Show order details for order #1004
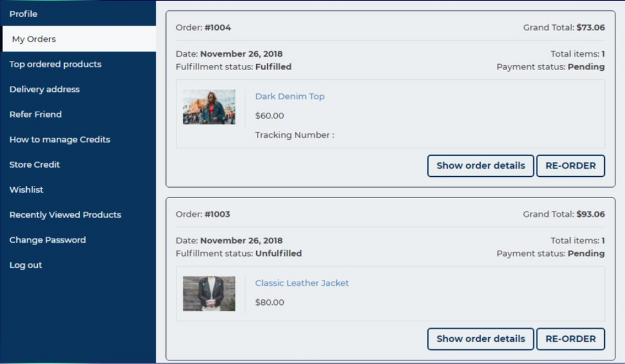Screen dimensions: 625x364 [x=481, y=166]
